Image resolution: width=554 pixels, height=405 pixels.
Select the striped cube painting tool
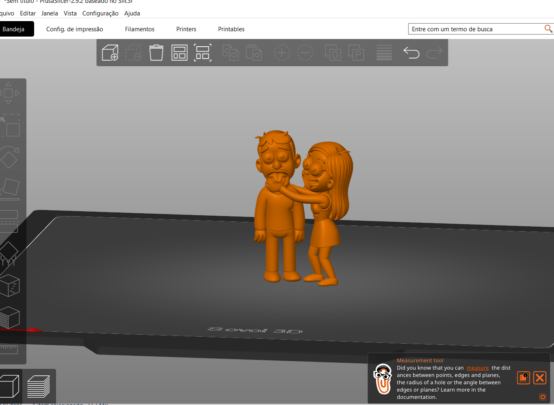pos(10,317)
